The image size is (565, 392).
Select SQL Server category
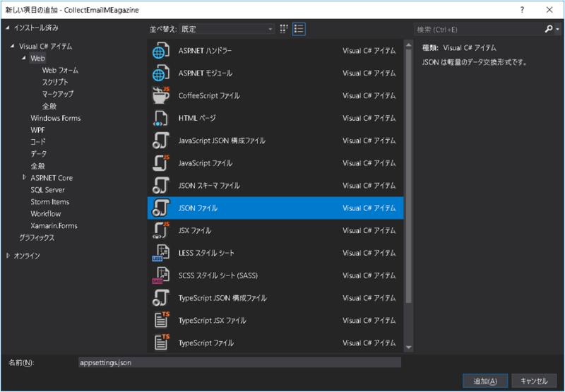(x=47, y=190)
